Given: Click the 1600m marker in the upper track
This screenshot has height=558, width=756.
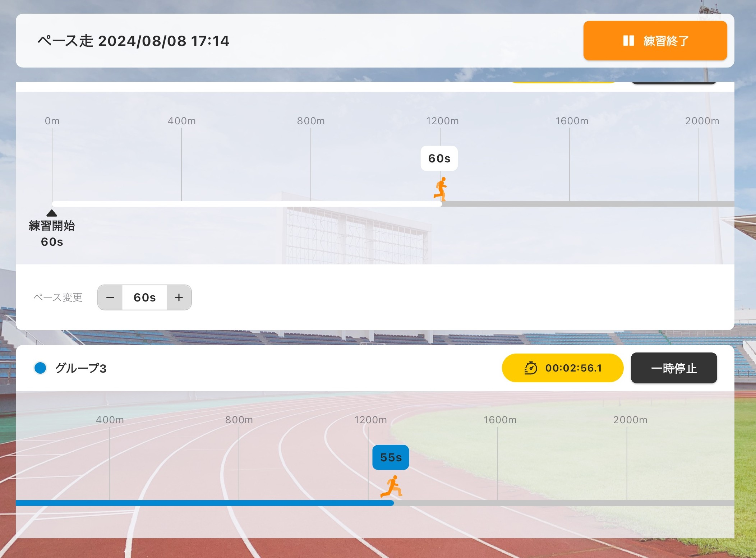Looking at the screenshot, I should [572, 121].
